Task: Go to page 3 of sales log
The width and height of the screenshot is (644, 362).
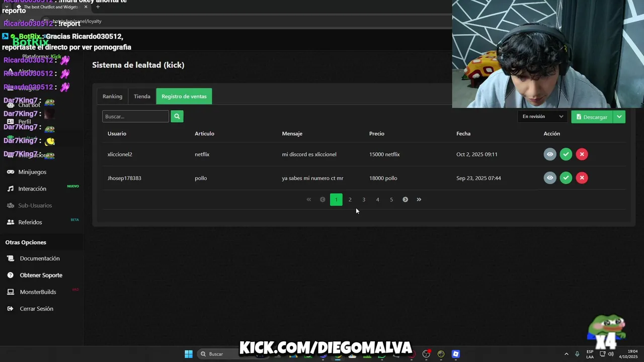Action: [x=364, y=200]
